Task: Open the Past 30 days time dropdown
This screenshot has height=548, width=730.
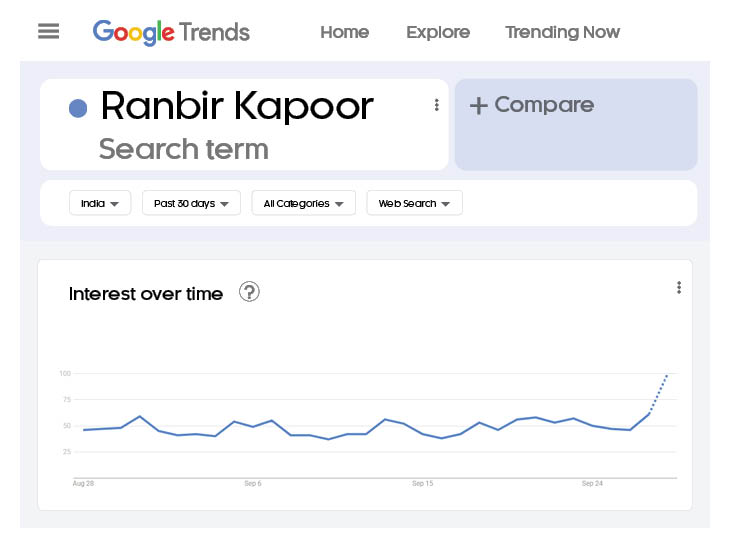Action: pyautogui.click(x=191, y=204)
